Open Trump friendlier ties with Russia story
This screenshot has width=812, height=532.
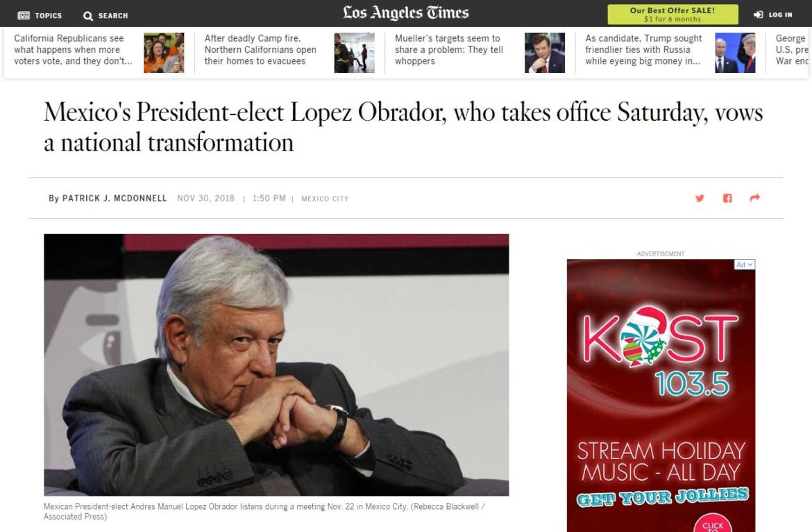click(643, 50)
